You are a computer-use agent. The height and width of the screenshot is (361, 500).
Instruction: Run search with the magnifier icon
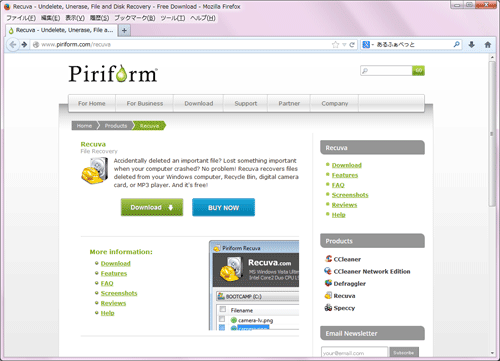click(456, 44)
